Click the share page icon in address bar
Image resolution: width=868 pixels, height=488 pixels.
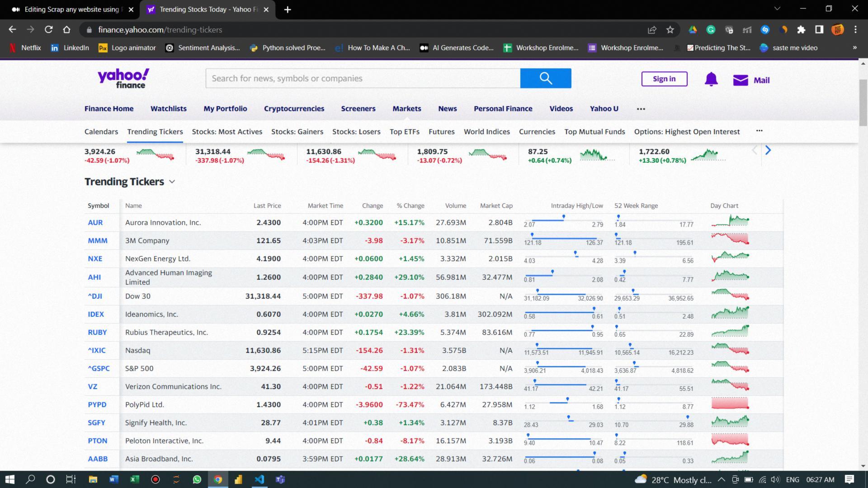coord(652,29)
